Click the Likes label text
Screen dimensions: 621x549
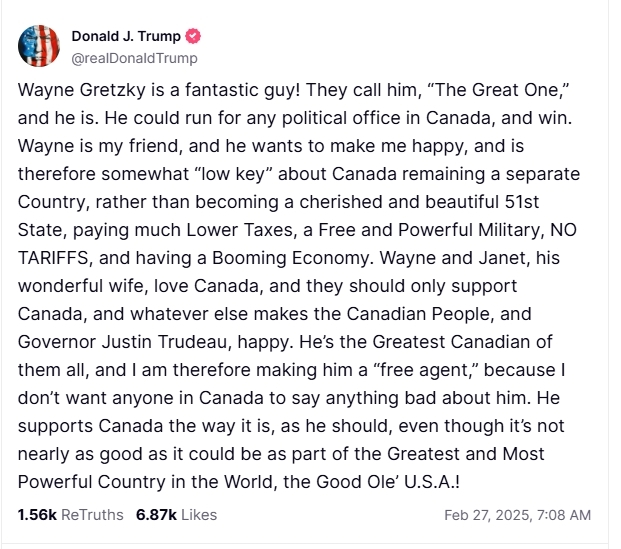[x=199, y=515]
